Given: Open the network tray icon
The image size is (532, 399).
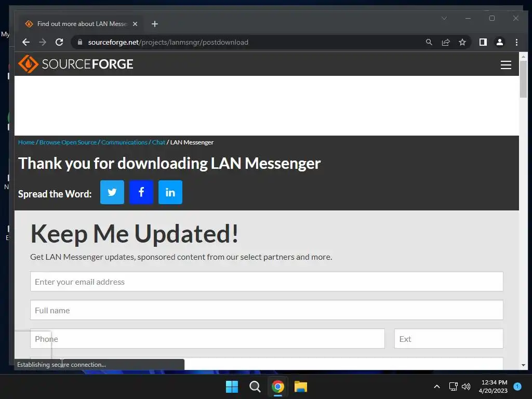Looking at the screenshot, I should tap(453, 387).
